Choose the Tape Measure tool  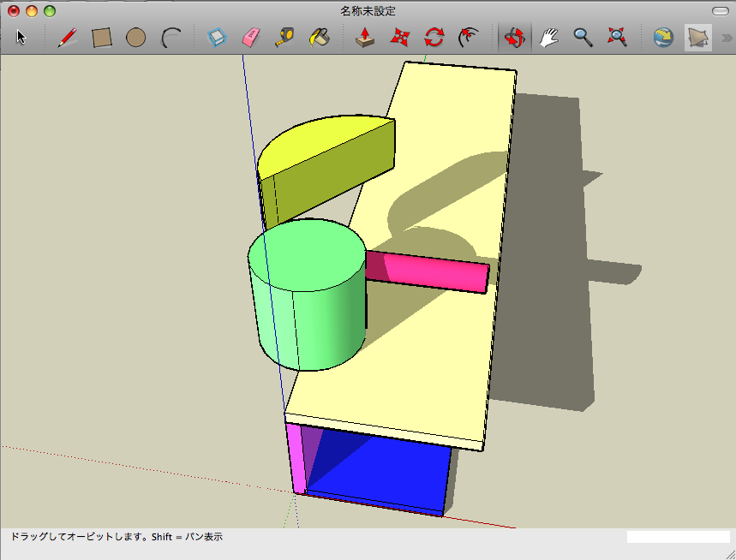[x=285, y=38]
